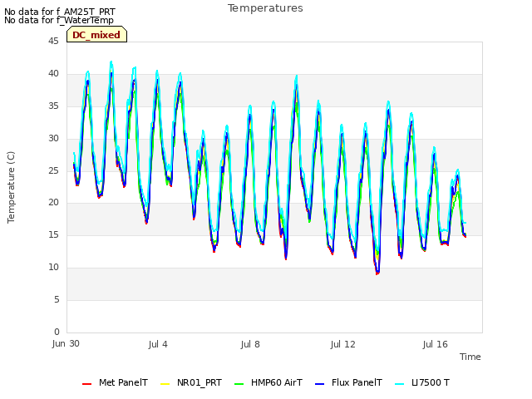
Task: Click the 30 y-axis tick label
Action: pyautogui.click(x=53, y=138)
